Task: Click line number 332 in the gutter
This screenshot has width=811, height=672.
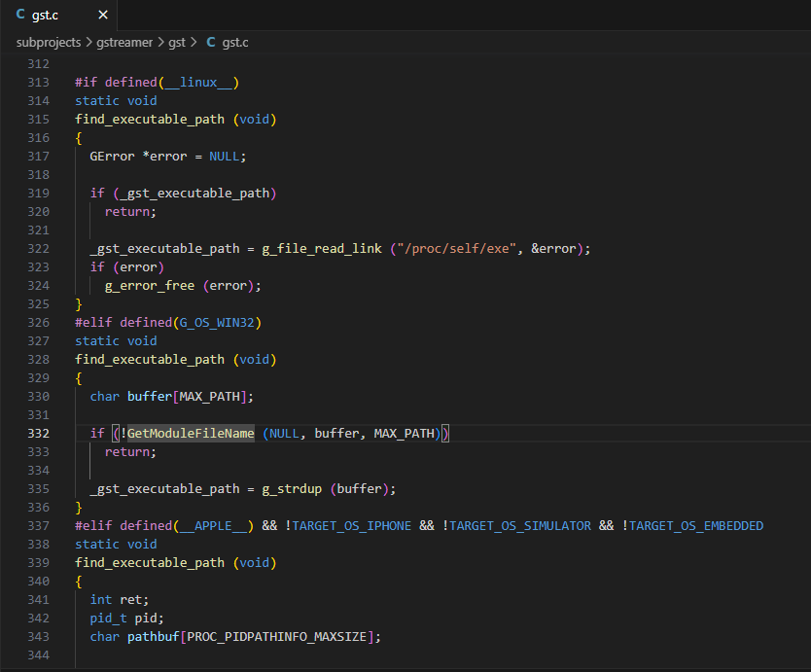Action: (38, 433)
